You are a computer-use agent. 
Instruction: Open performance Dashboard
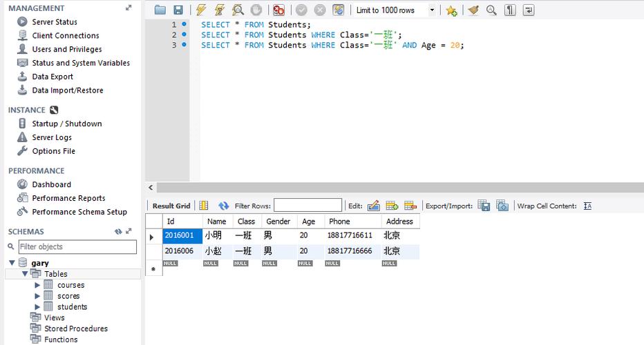coord(52,185)
